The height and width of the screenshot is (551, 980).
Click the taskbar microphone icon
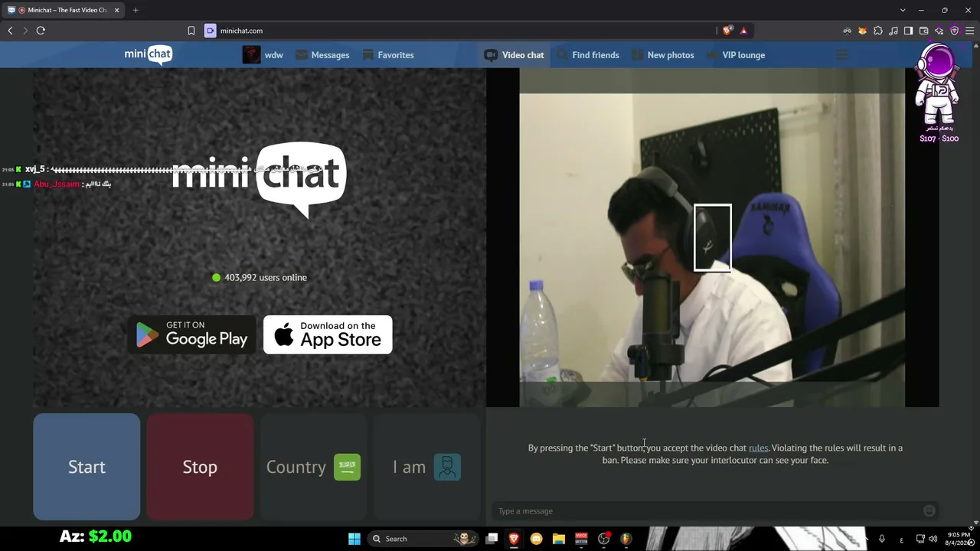[882, 539]
